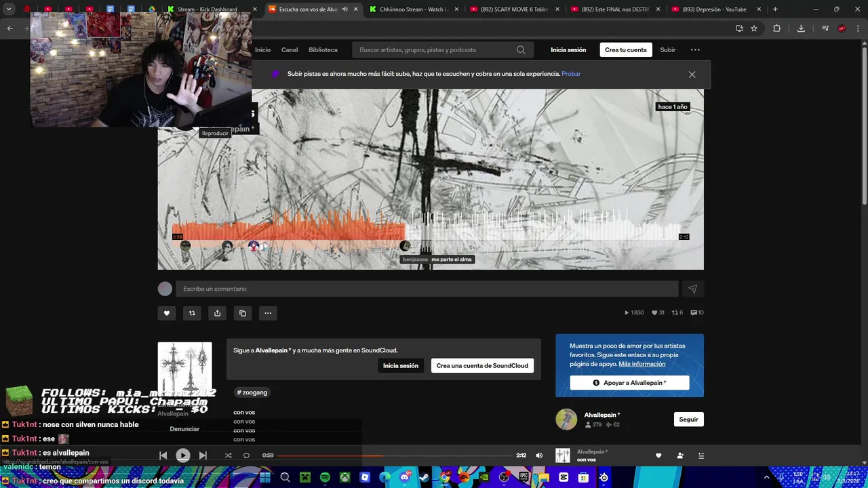This screenshot has height=488, width=868.
Task: Go back with browser back arrow
Action: pos(9,28)
